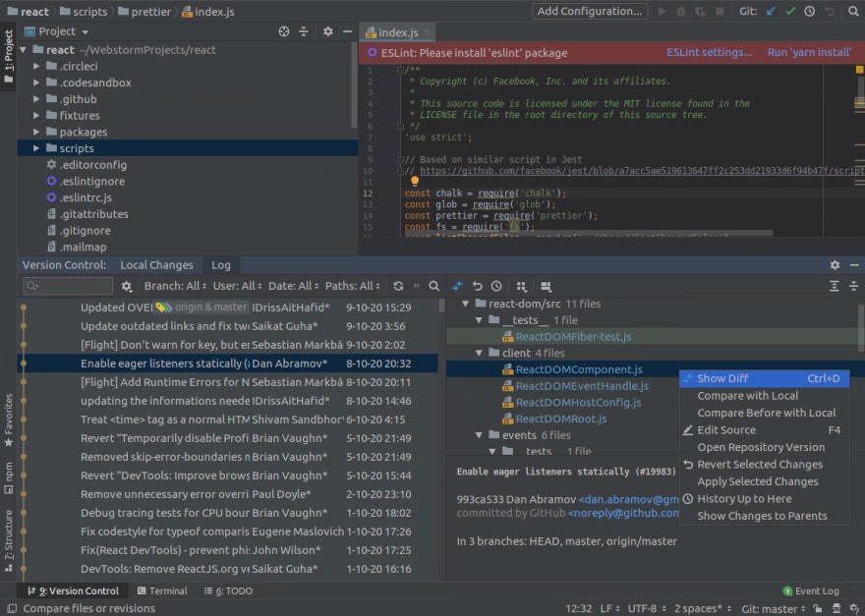Click the Debug bug icon

click(x=681, y=11)
